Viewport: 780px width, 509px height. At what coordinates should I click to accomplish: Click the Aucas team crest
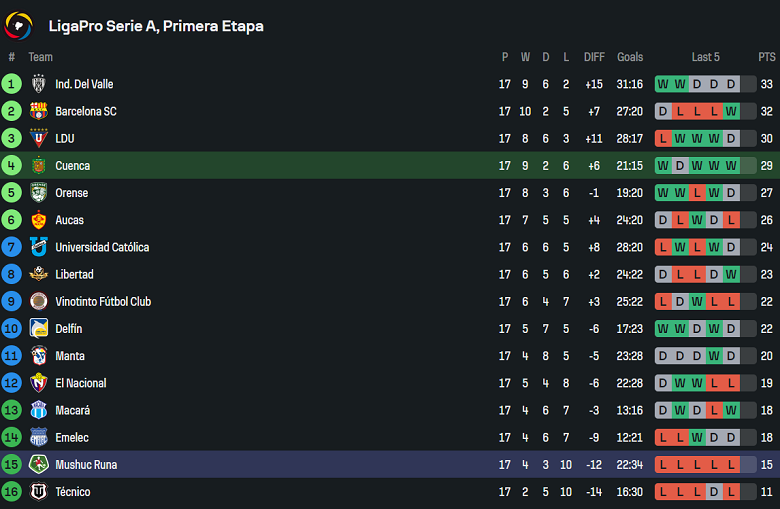point(39,220)
